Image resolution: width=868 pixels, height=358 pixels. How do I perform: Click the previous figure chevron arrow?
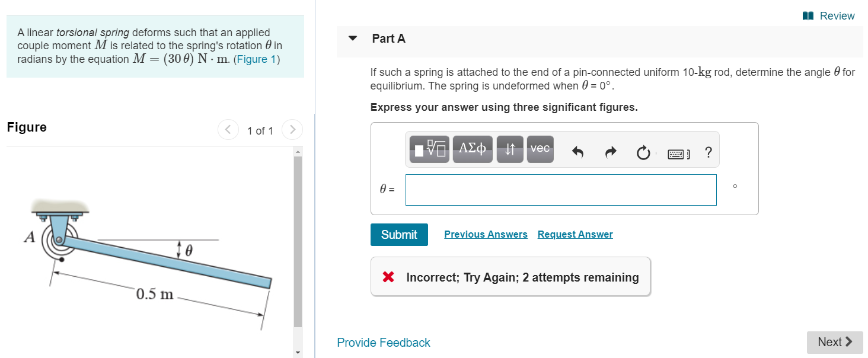coord(228,129)
